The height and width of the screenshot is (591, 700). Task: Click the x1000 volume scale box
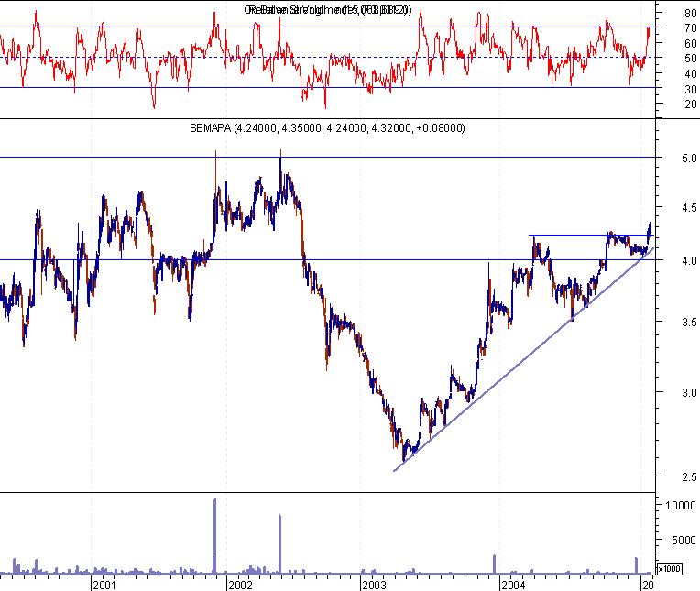[x=669, y=569]
